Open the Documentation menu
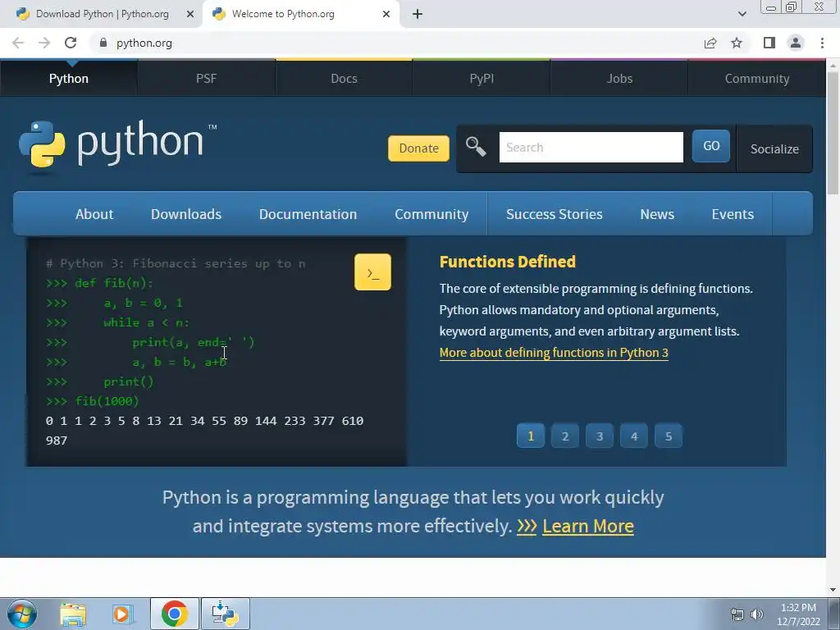The width and height of the screenshot is (840, 630). click(x=308, y=214)
